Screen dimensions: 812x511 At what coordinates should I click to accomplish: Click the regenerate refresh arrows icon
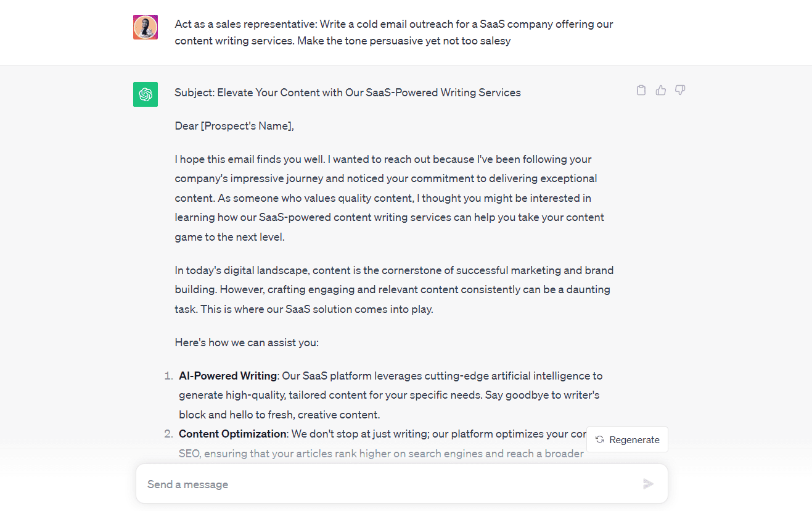(x=599, y=439)
